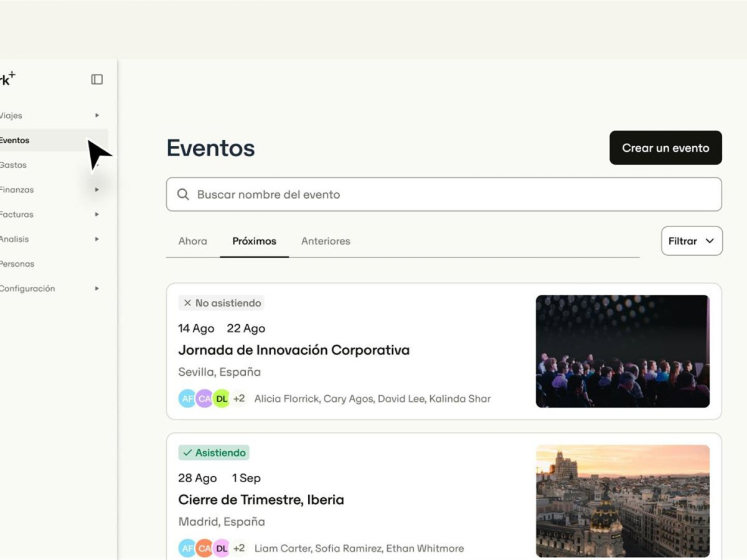Click the +2 attendees badge in Jornada event

click(x=239, y=398)
